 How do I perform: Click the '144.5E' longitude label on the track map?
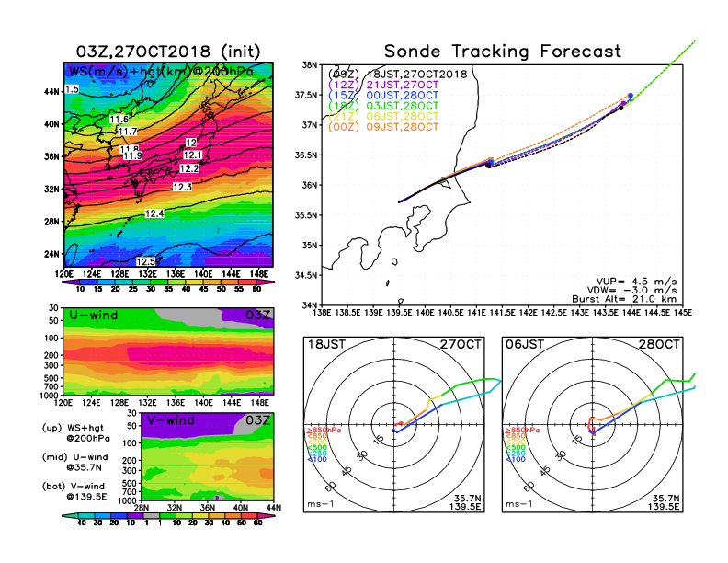(657, 313)
